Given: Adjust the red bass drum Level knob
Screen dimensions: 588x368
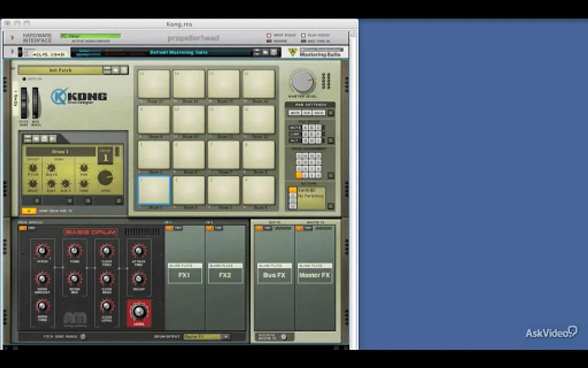Looking at the screenshot, I should point(139,312).
